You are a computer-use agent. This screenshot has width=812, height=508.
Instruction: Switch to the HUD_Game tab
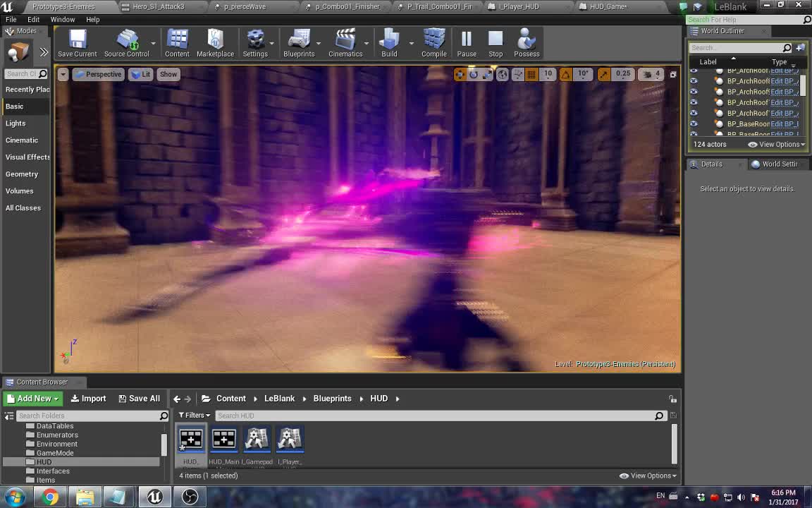point(608,6)
